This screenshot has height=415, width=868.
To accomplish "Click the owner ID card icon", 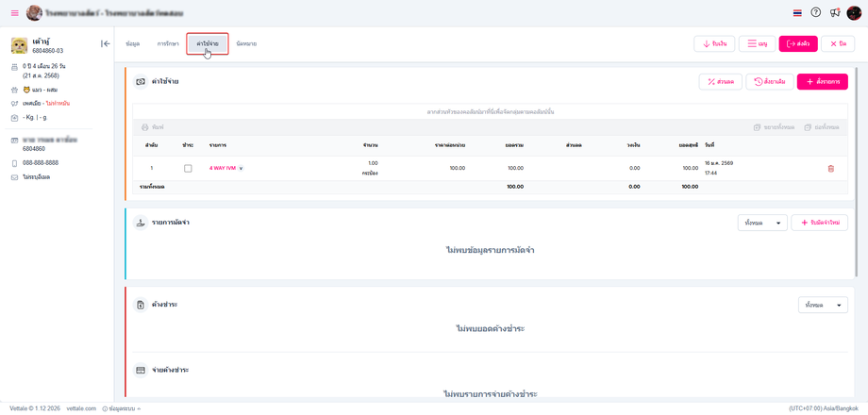I will pyautogui.click(x=15, y=141).
